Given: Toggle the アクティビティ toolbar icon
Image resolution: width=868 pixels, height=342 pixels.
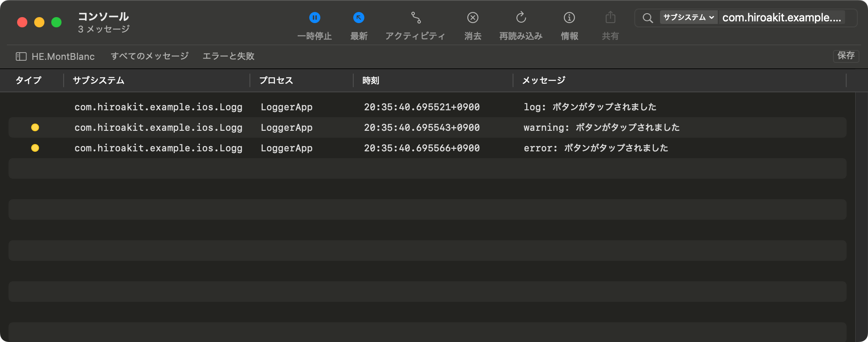Looking at the screenshot, I should 416,18.
